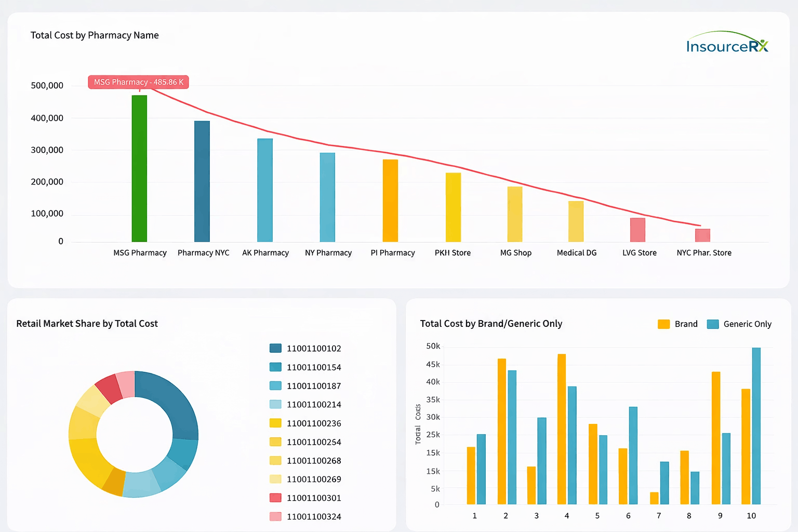Click the 11001100154 legend color swatch
798x532 pixels.
[275, 367]
